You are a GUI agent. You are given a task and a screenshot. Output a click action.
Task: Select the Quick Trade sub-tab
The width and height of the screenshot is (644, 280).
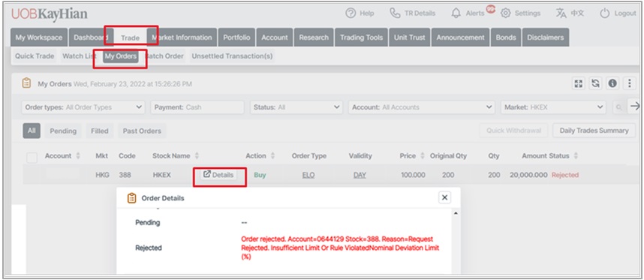point(35,56)
